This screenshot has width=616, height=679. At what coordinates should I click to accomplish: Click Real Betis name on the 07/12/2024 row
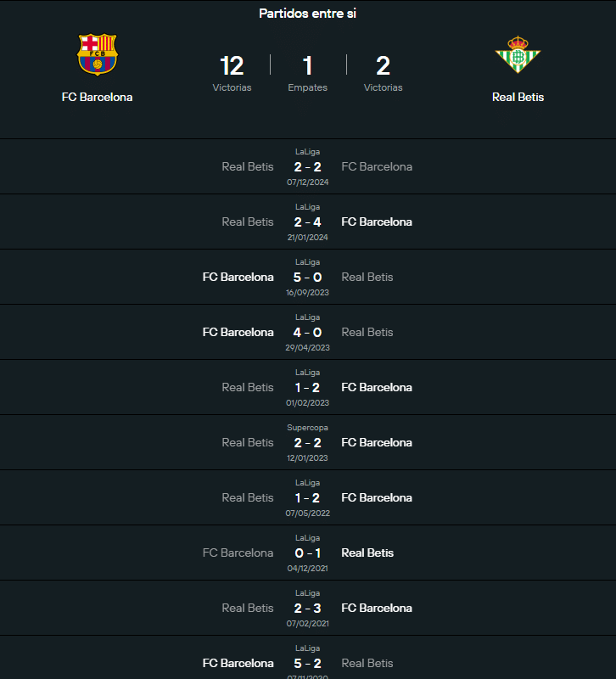(248, 166)
